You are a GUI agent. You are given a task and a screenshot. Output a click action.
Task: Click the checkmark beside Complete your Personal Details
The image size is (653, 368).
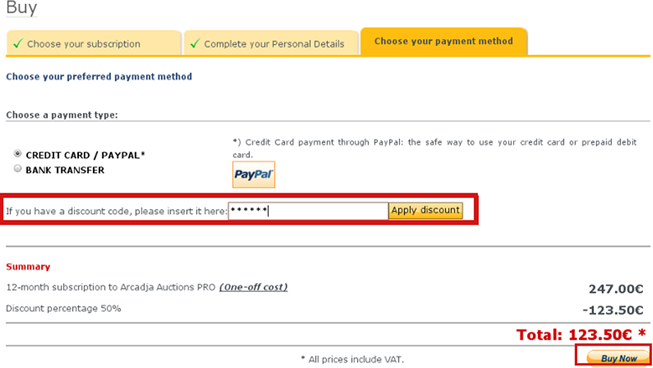[x=195, y=43]
